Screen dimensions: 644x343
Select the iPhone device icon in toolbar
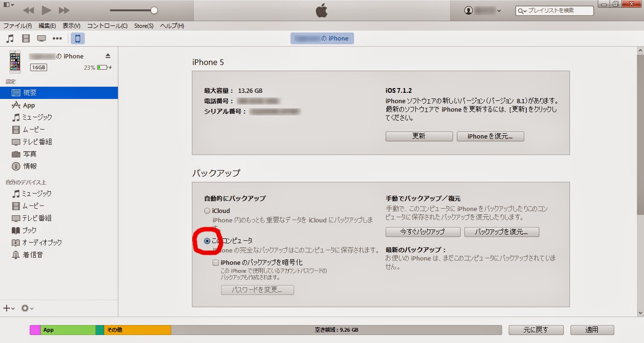tap(78, 39)
